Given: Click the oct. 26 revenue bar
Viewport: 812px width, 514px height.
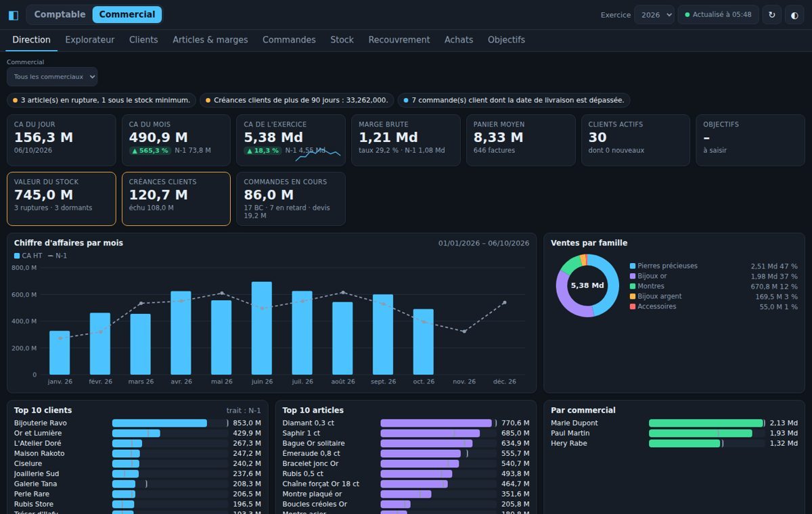Looking at the screenshot, I should point(424,342).
